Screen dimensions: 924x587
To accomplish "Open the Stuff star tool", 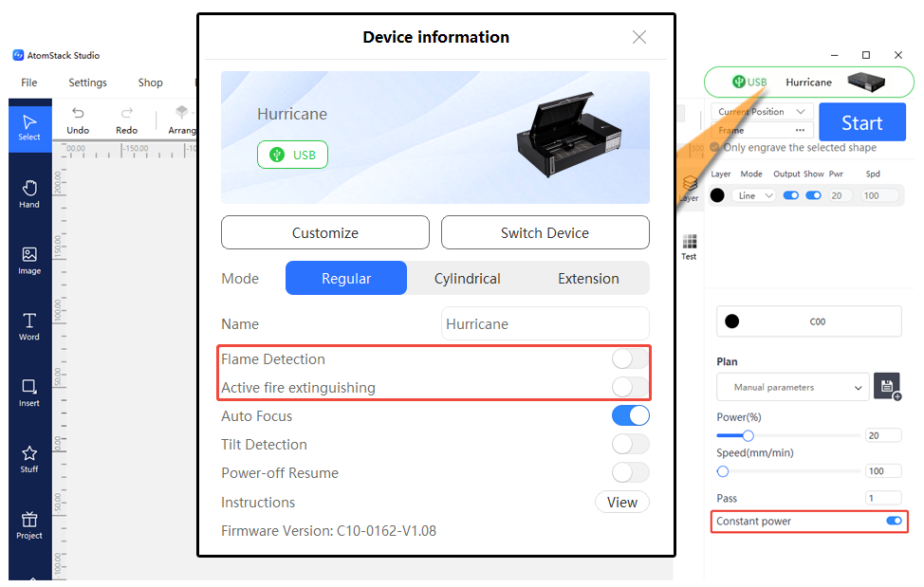I will pyautogui.click(x=29, y=459).
